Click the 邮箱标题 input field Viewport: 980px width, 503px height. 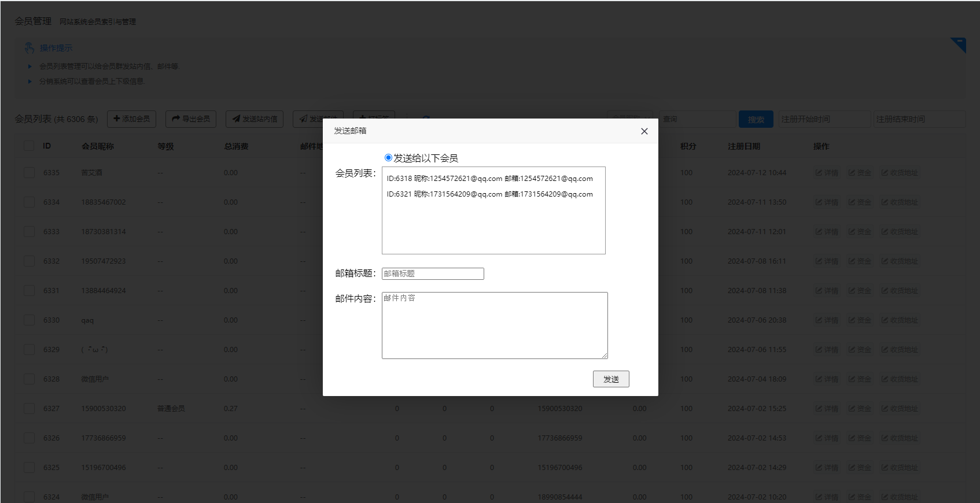[x=433, y=273]
